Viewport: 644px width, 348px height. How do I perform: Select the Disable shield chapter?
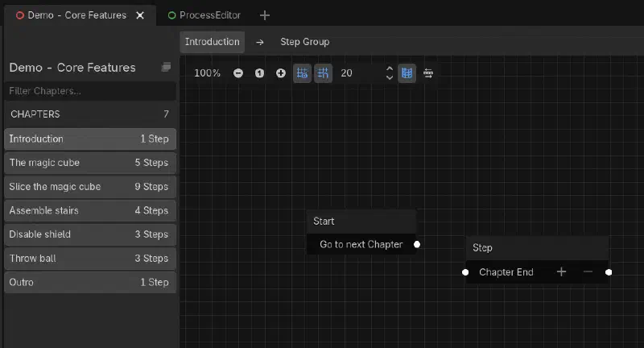tap(90, 234)
